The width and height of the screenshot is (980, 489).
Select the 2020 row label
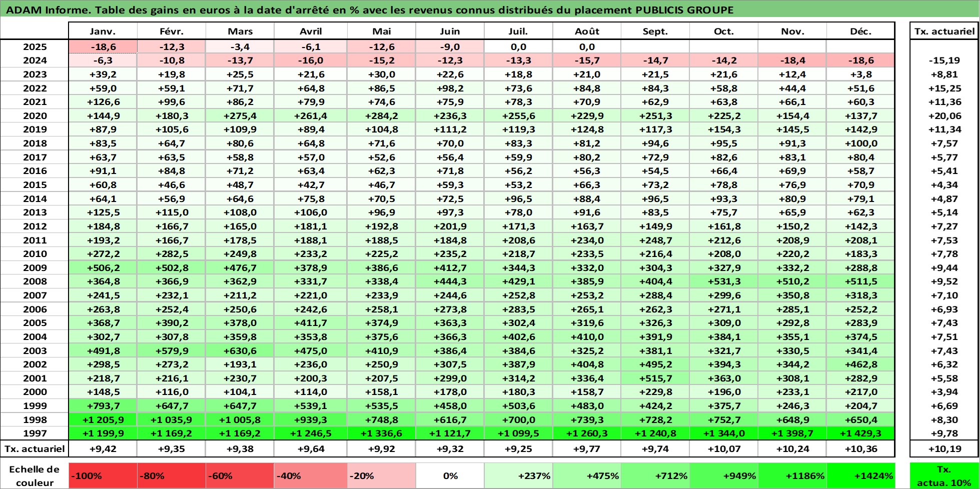tap(35, 115)
